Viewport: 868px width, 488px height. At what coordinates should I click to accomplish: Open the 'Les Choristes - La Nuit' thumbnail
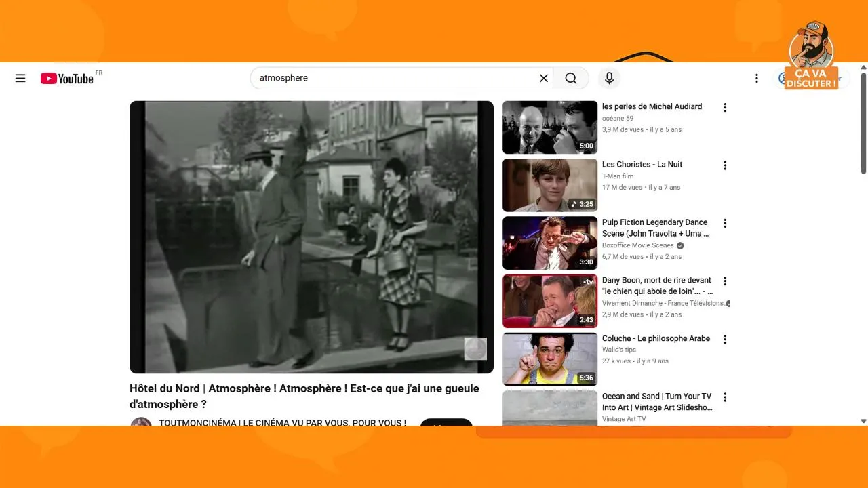[x=550, y=185]
